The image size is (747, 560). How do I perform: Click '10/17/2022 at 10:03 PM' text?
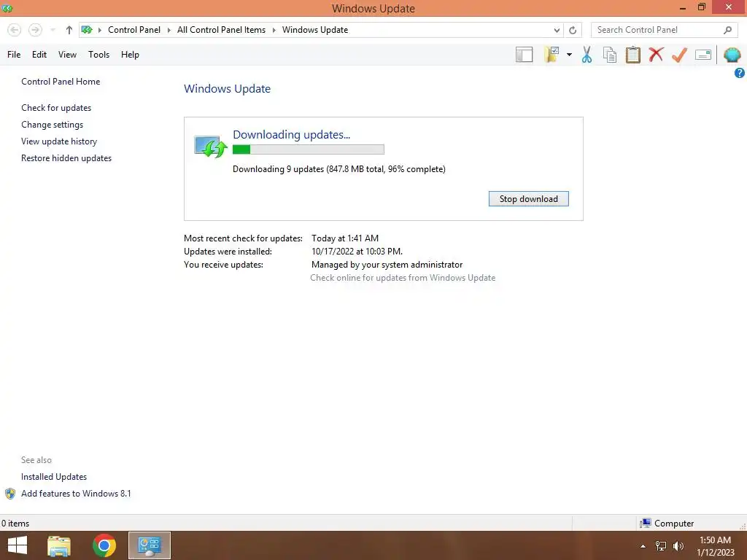click(x=356, y=252)
